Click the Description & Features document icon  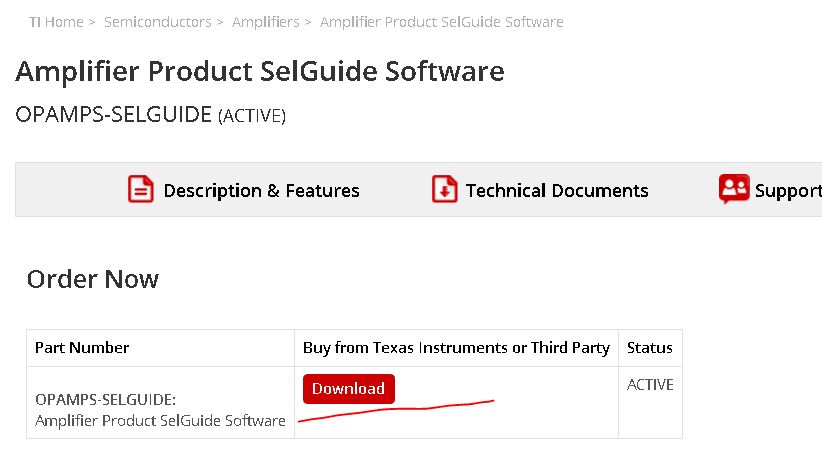(141, 189)
